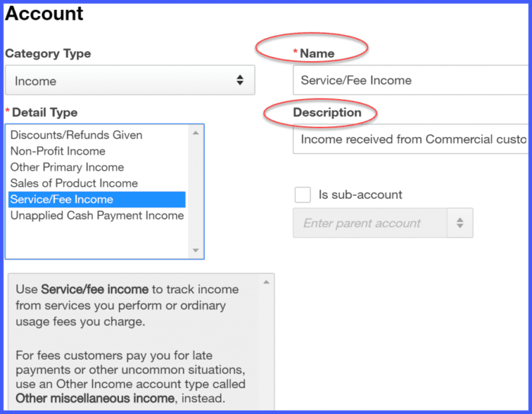Click Detail Type list scroll up arrow
This screenshot has height=414, width=532.
[x=196, y=133]
